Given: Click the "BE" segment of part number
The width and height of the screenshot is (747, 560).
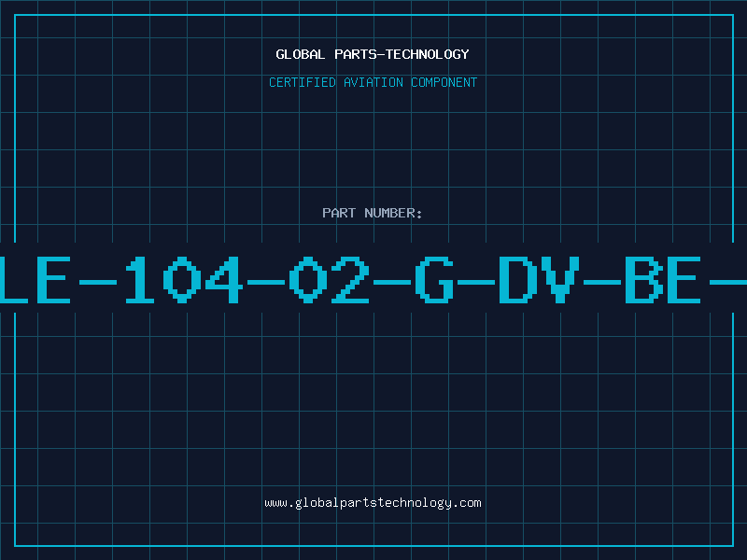Looking at the screenshot, I should [663, 279].
